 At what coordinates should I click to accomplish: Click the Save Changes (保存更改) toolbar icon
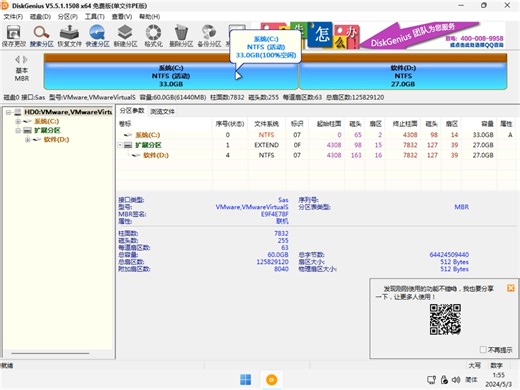13,36
